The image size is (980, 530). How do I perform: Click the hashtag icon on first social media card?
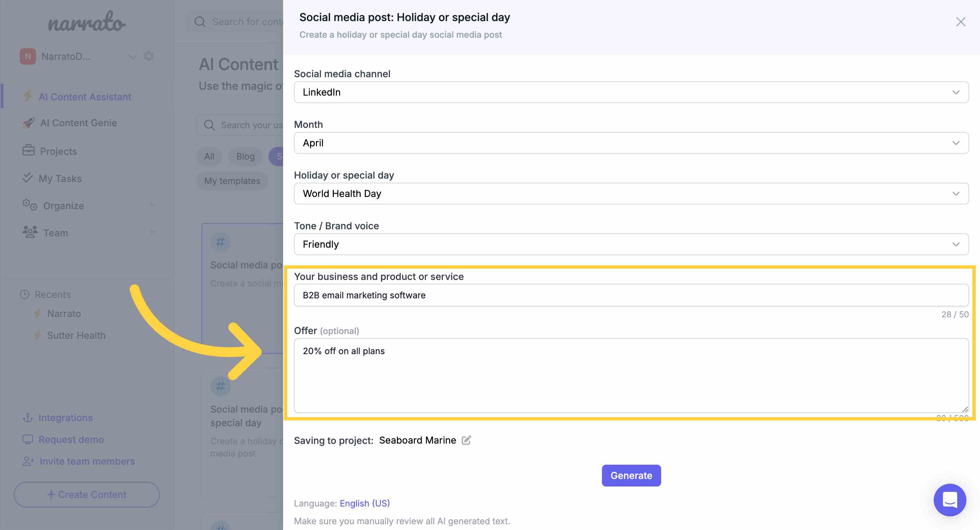[220, 242]
